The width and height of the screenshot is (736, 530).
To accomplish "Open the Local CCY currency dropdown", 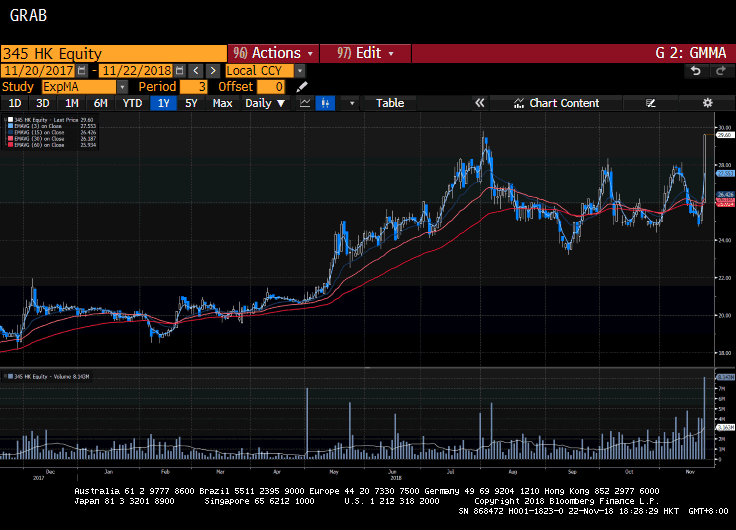I will tap(299, 71).
